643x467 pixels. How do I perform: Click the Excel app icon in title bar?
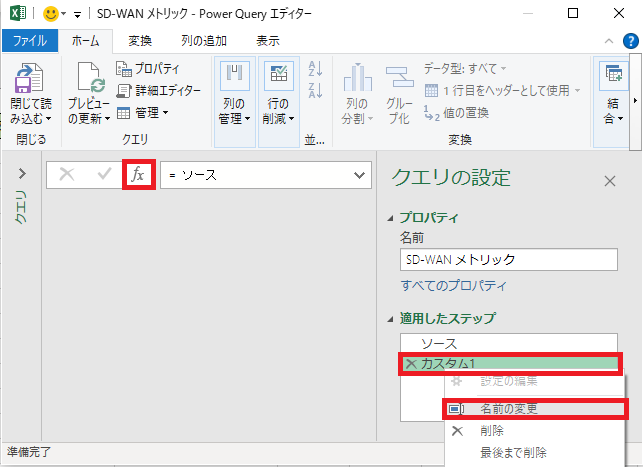(x=18, y=14)
